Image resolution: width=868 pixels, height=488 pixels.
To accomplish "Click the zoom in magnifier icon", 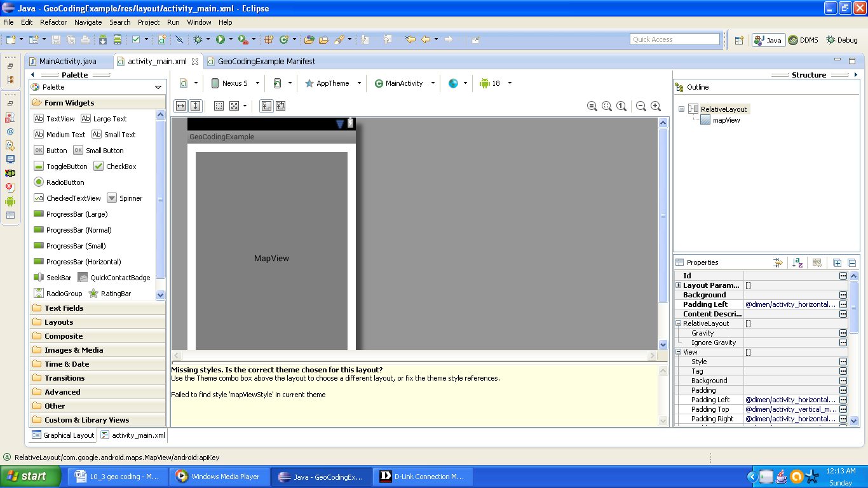I will [656, 106].
